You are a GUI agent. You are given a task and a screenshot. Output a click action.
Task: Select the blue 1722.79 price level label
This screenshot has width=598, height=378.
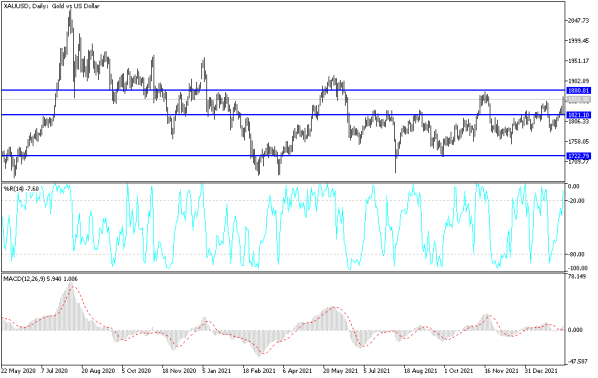579,156
